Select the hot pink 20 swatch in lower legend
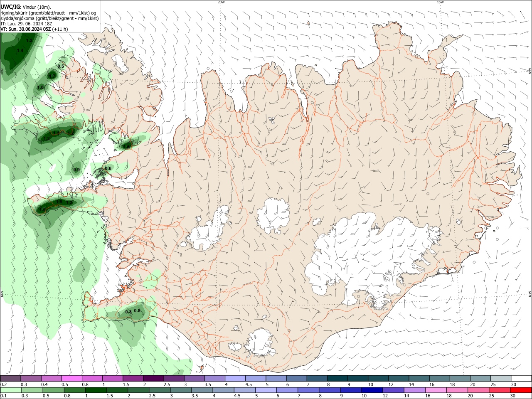The width and height of the screenshot is (532, 399). [479, 390]
